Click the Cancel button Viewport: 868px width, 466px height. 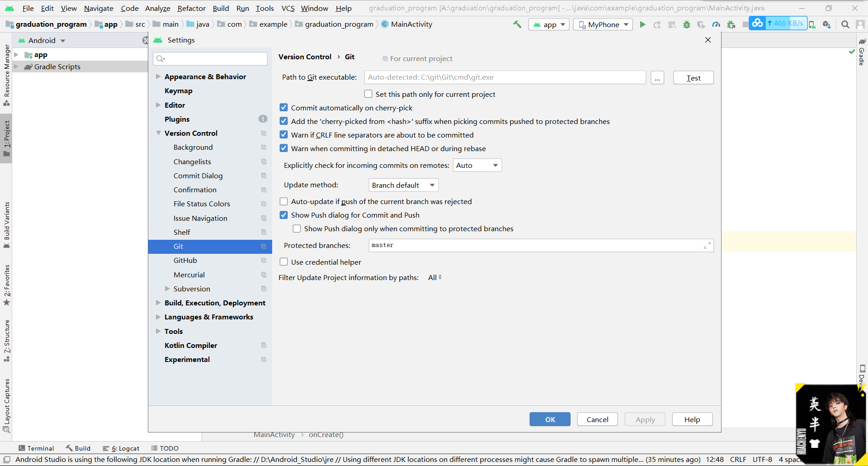[x=597, y=419]
